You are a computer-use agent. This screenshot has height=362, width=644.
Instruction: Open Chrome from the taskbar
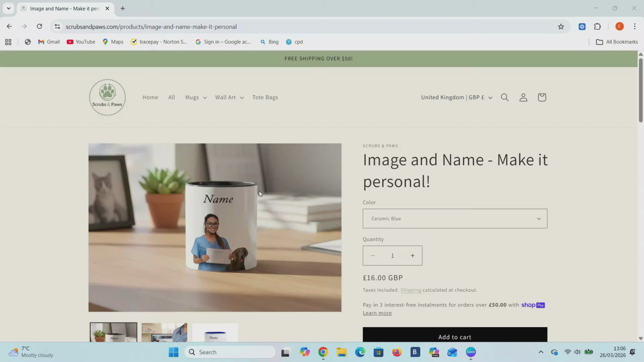point(323,352)
